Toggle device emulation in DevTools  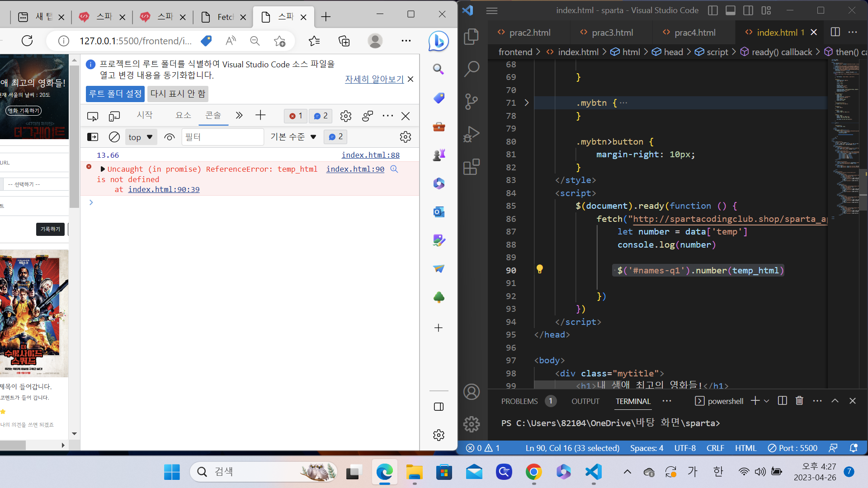pyautogui.click(x=114, y=116)
